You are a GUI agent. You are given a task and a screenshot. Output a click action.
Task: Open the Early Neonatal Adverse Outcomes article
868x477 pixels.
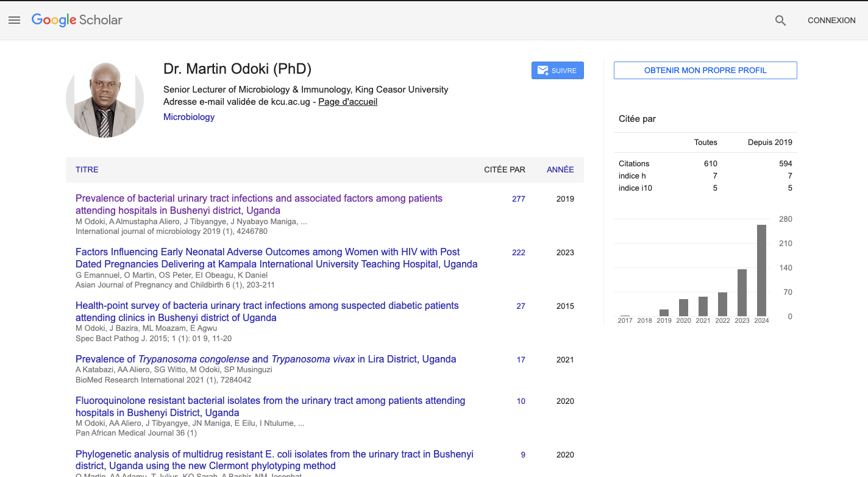tap(276, 258)
